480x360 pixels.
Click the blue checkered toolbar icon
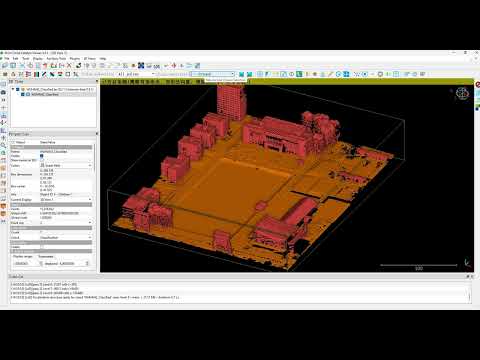141,66
